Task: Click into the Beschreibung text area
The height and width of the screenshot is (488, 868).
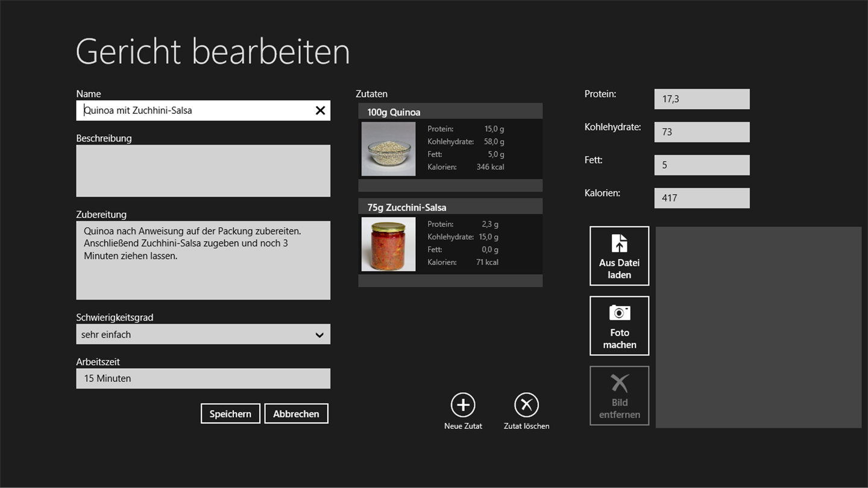Action: point(203,170)
